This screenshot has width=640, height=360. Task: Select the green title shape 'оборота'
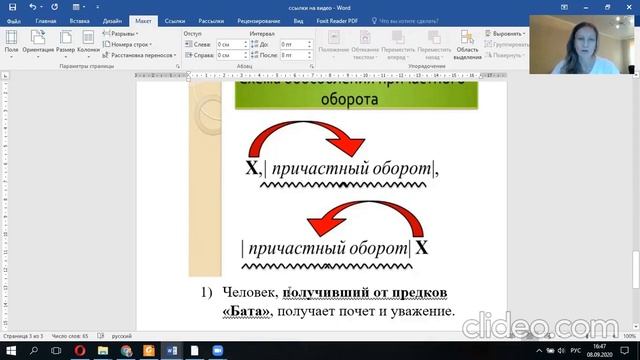(356, 95)
